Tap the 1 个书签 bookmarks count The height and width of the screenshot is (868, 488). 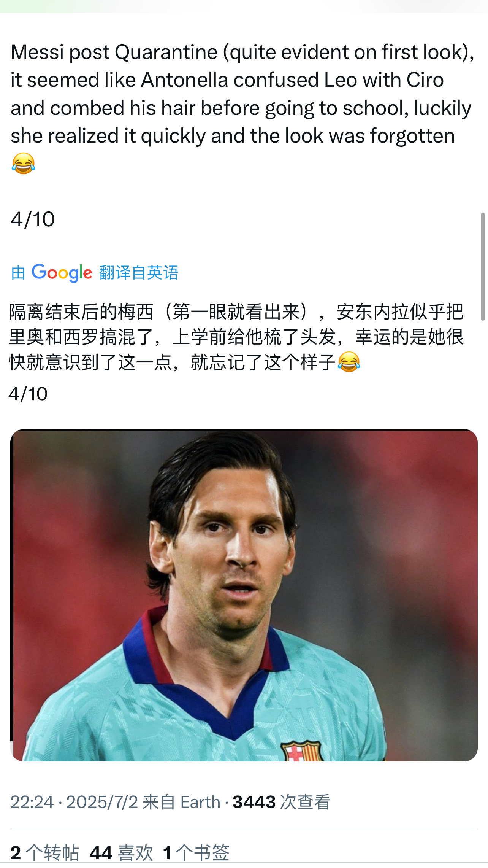coord(196,853)
